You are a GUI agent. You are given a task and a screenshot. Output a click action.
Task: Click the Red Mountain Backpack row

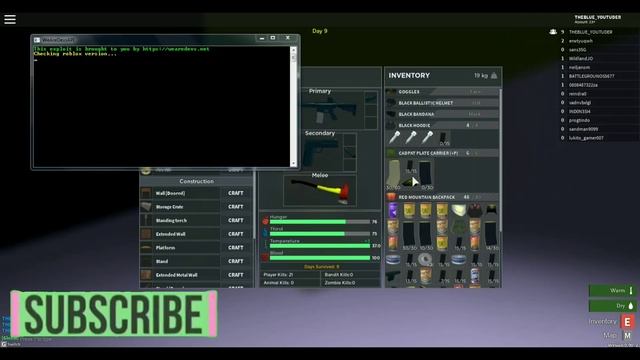(442, 197)
